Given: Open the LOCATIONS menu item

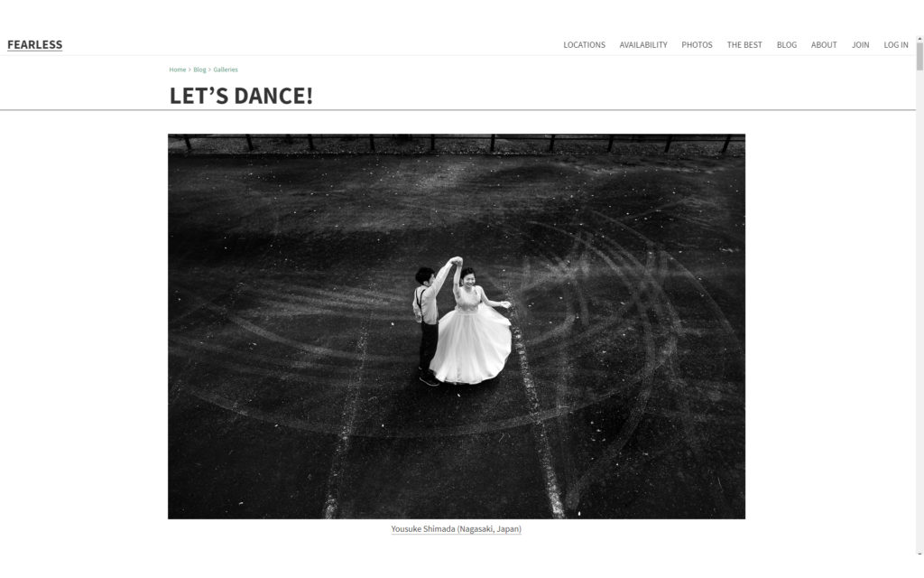Looking at the screenshot, I should click(584, 45).
